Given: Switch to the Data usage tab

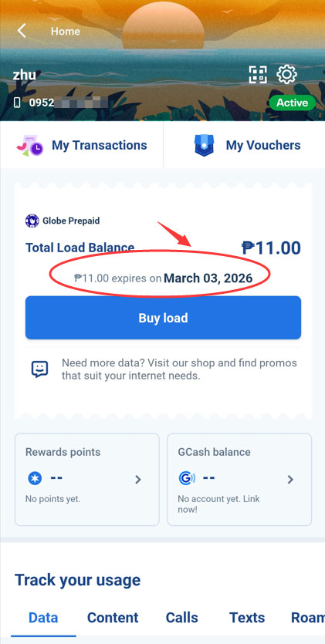Looking at the screenshot, I should click(43, 617).
